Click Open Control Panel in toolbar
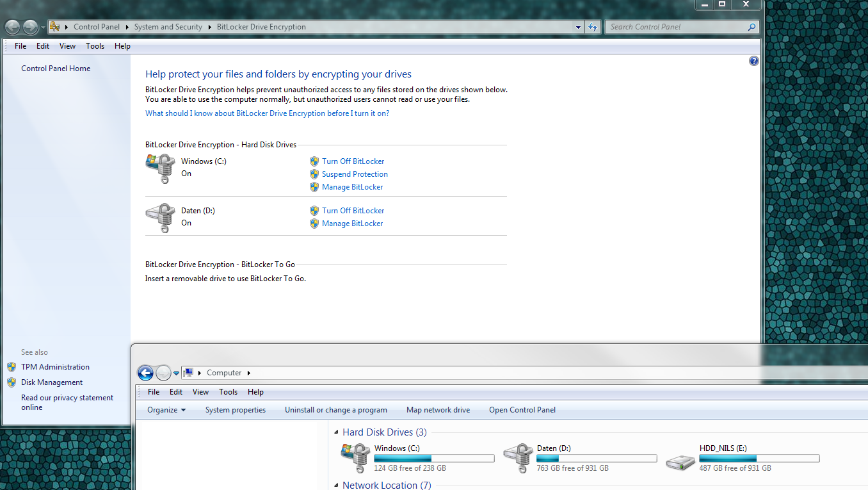Screen dimensions: 868x490 pos(522,410)
